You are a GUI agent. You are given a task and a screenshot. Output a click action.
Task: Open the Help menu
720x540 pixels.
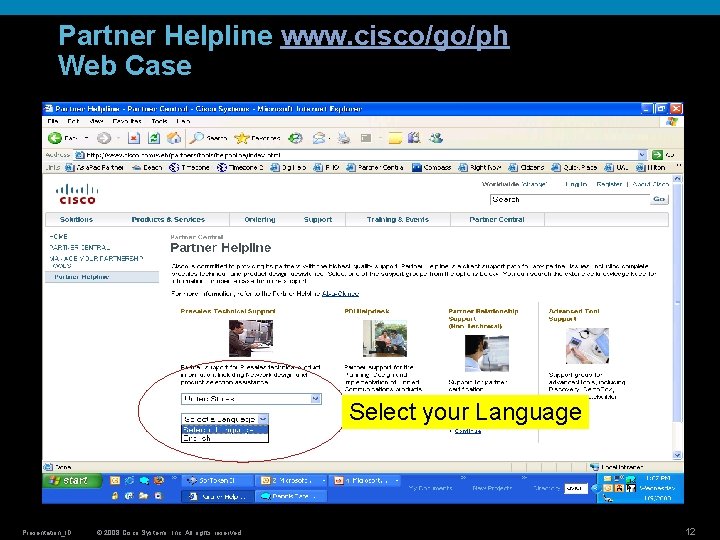(x=183, y=121)
